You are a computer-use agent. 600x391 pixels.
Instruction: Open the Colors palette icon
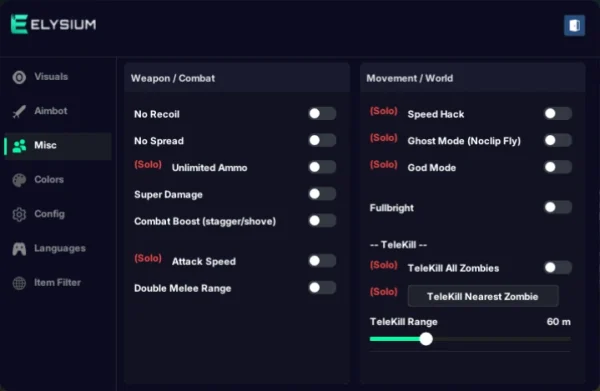19,180
